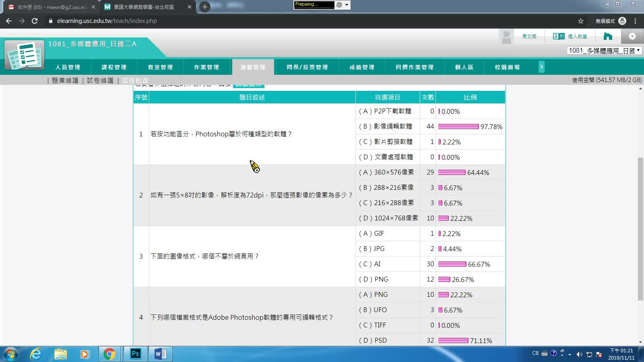Click the network tray icon
This screenshot has height=362, width=644.
[589, 354]
